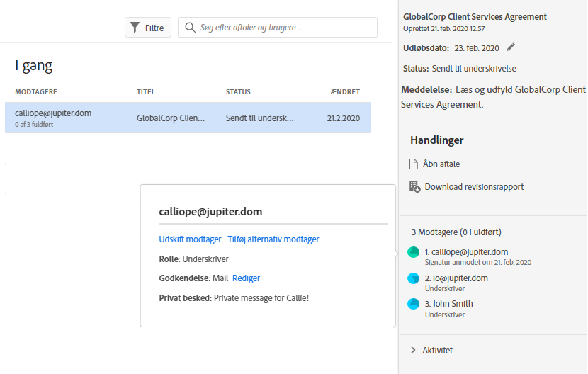This screenshot has height=374, width=588.
Task: Expand the Aktivitet section
Action: pos(414,350)
